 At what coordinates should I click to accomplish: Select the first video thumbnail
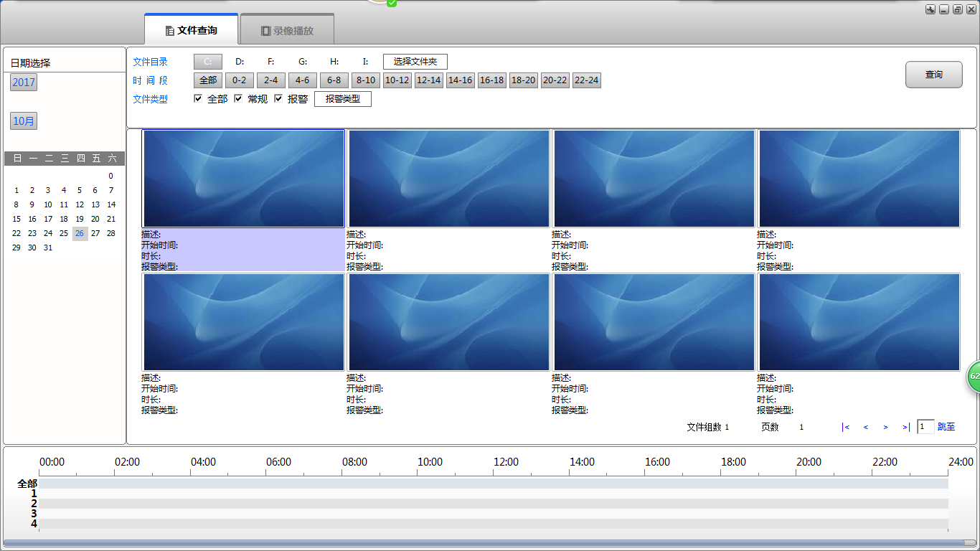click(243, 179)
